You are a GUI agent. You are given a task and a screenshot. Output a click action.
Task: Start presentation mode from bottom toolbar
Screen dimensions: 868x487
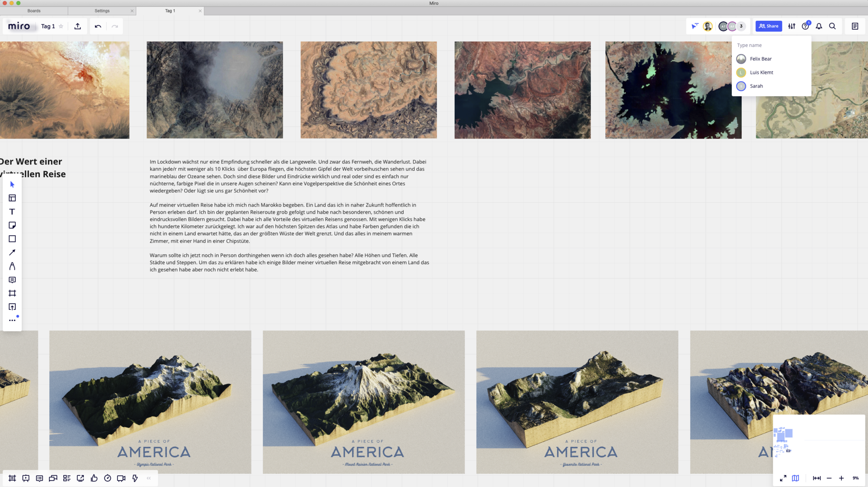click(26, 478)
